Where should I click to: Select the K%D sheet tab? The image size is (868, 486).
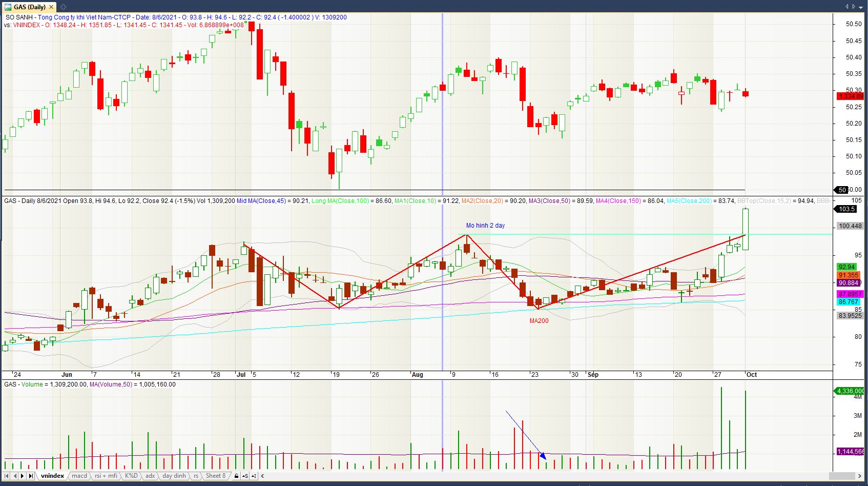coord(131,476)
